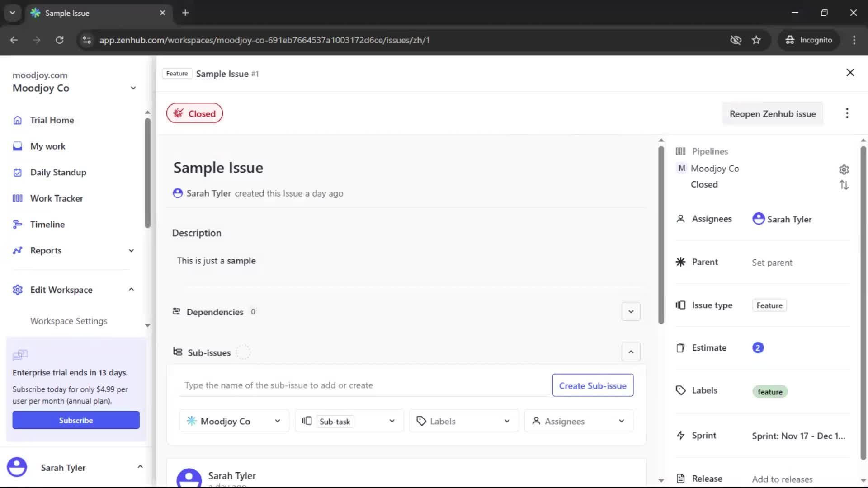Select My work in the sidebar

(48, 146)
